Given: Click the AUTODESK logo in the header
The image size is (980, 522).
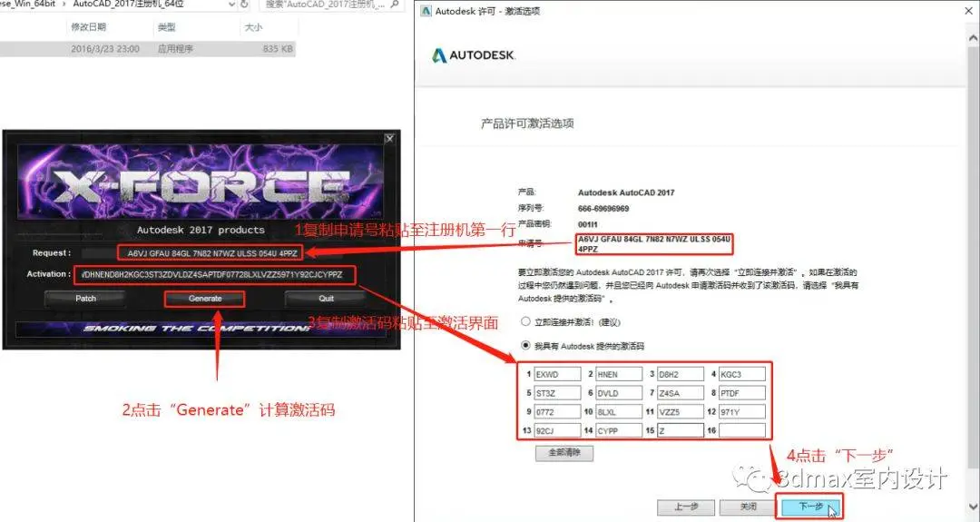Looking at the screenshot, I should tap(474, 55).
